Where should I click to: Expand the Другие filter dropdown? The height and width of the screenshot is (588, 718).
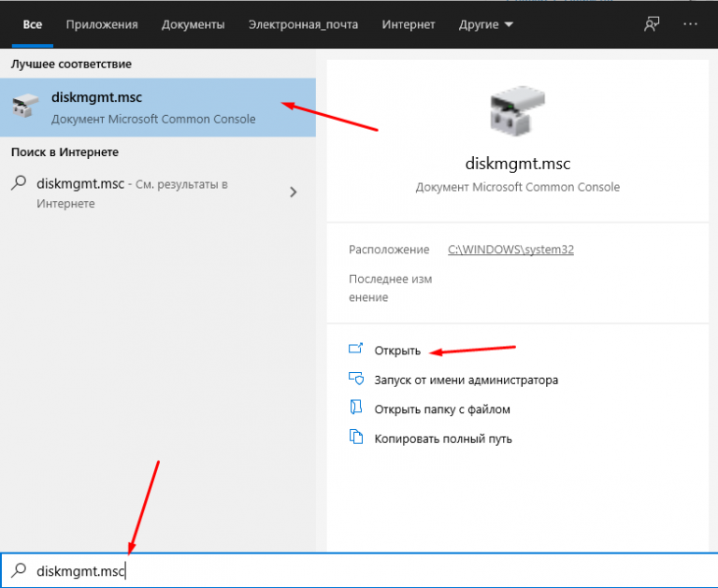coord(486,24)
